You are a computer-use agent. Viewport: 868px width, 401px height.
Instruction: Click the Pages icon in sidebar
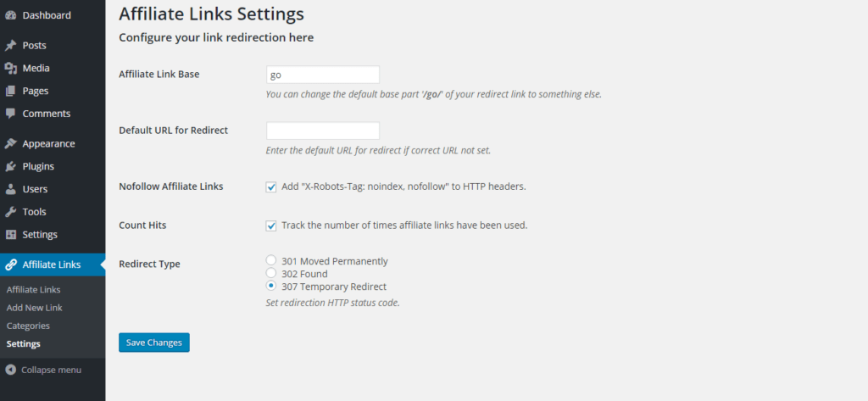pyautogui.click(x=10, y=91)
